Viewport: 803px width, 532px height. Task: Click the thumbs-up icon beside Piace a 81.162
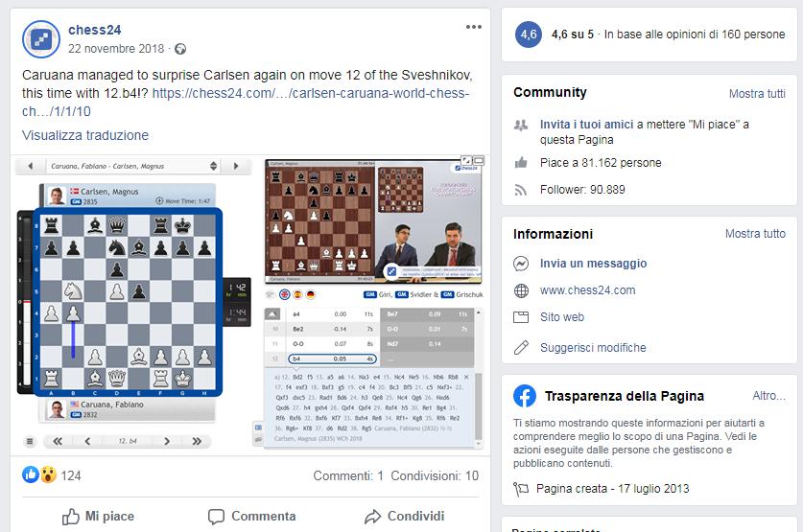[521, 163]
